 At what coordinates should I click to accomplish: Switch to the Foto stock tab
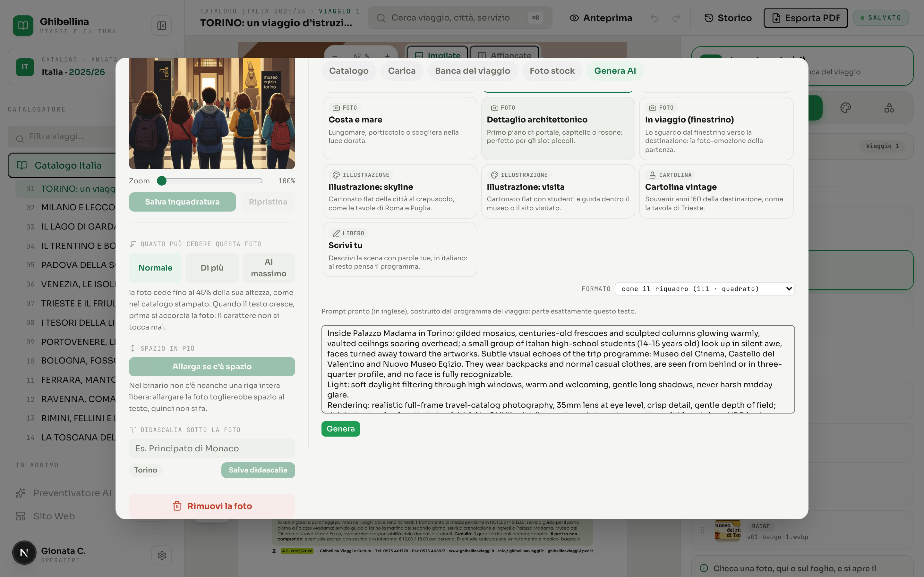552,71
